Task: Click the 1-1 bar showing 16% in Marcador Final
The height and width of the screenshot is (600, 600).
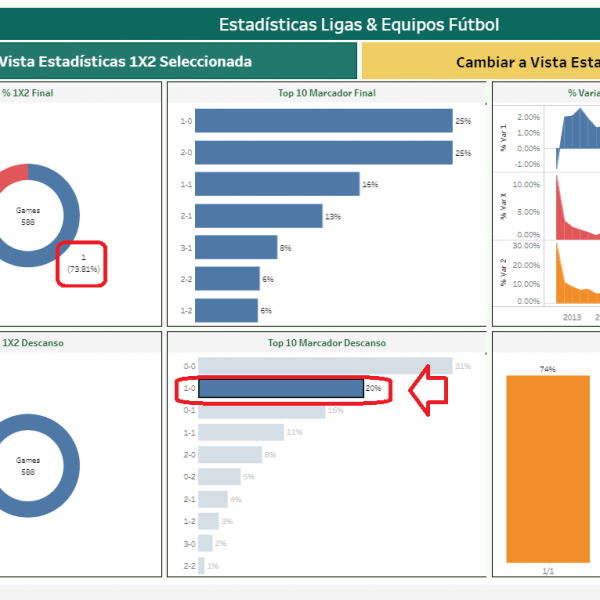Action: (x=277, y=184)
